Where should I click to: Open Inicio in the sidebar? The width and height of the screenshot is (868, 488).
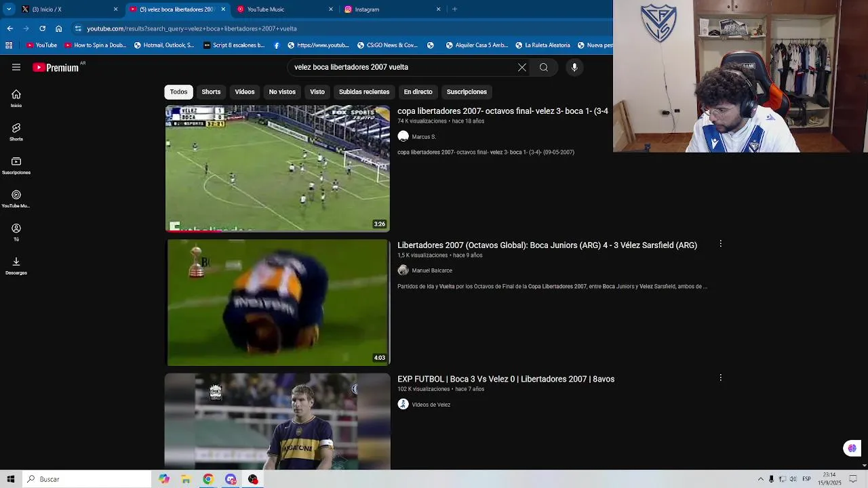point(16,99)
